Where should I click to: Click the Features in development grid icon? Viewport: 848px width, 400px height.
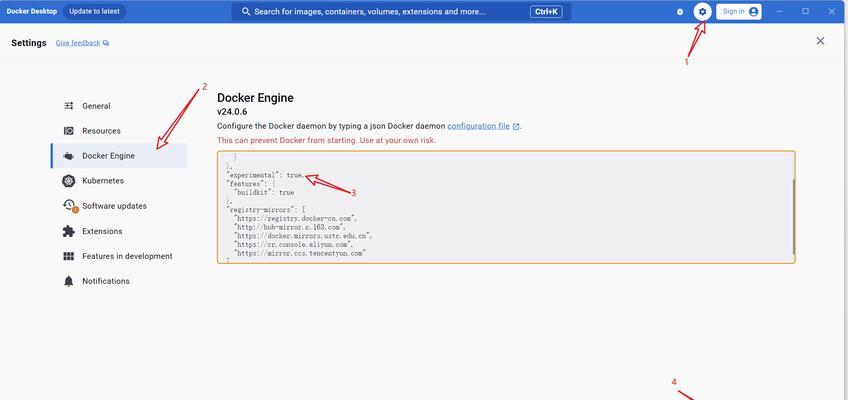tap(69, 256)
